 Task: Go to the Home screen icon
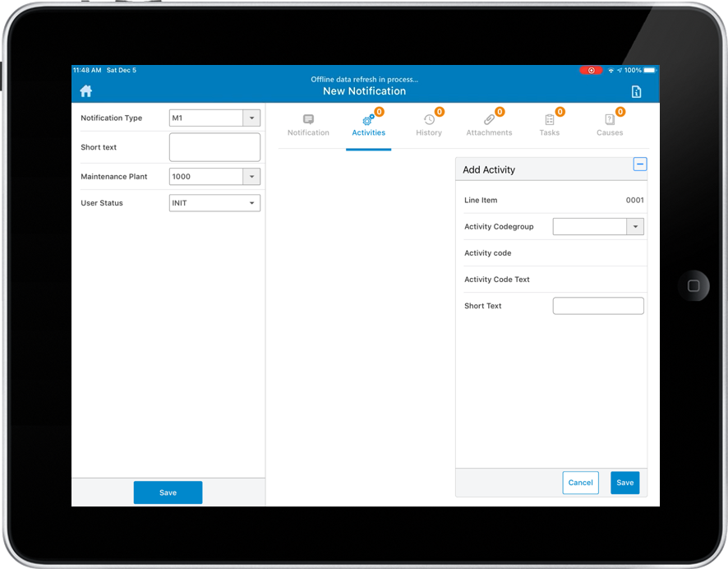pyautogui.click(x=85, y=91)
